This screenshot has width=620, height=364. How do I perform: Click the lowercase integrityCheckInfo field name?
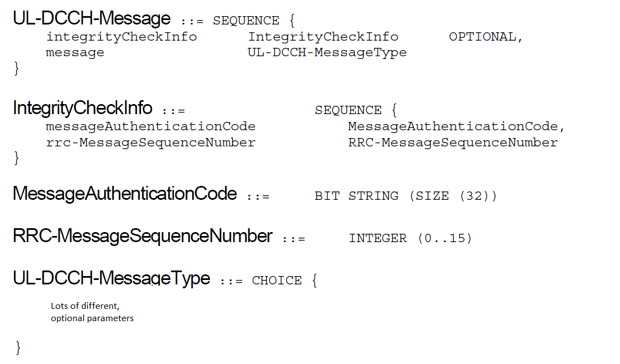point(121,37)
